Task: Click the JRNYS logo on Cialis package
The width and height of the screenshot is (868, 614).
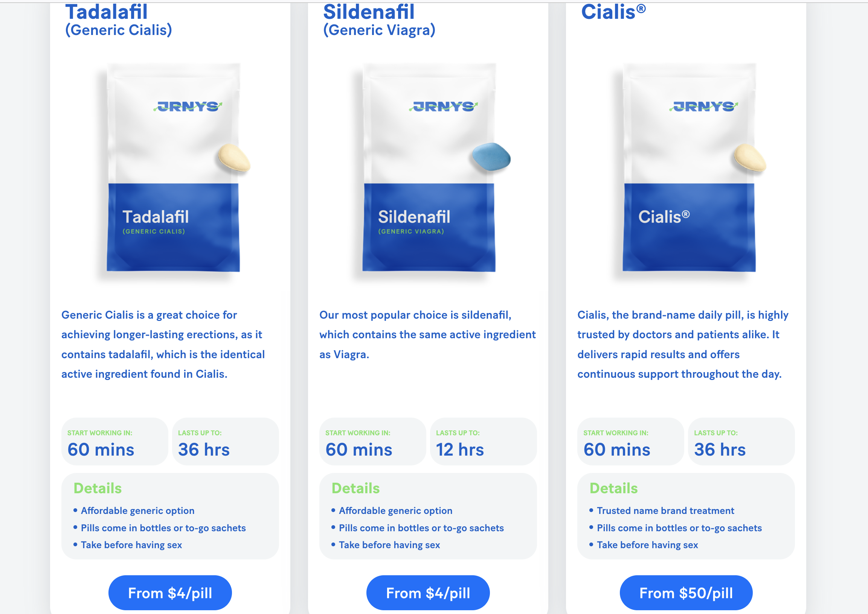Action: point(703,106)
